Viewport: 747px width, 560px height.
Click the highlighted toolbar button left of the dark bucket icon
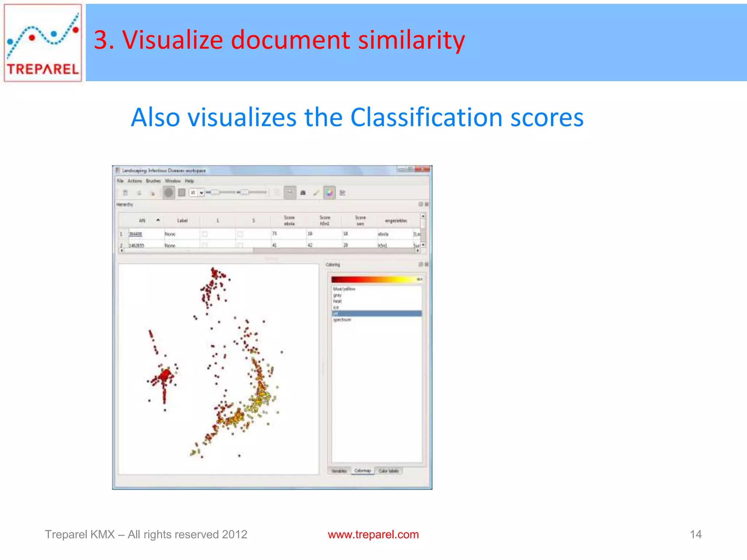(290, 192)
